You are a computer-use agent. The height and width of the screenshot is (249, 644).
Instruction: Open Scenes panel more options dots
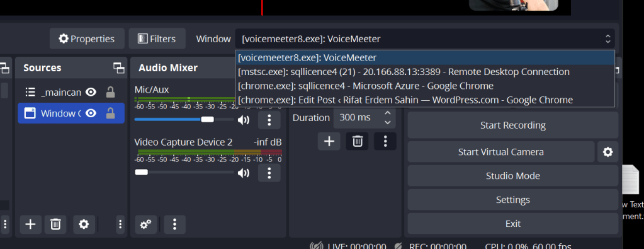coord(5,224)
